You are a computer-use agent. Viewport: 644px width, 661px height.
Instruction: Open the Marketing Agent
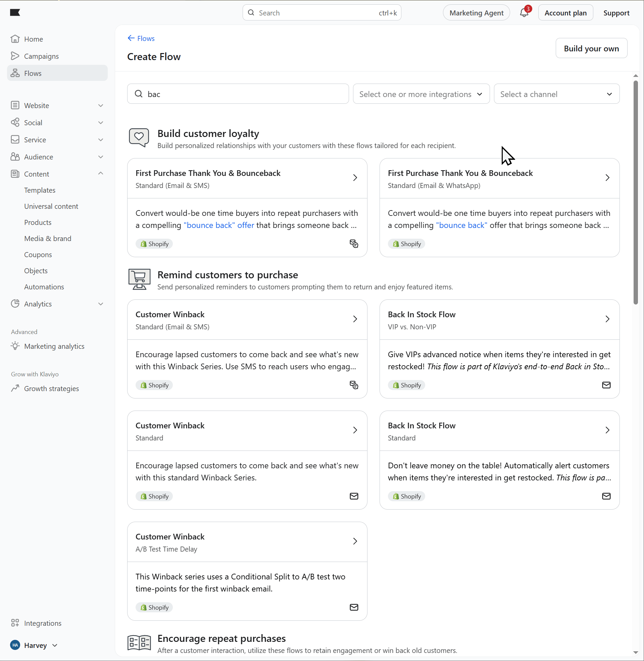476,13
